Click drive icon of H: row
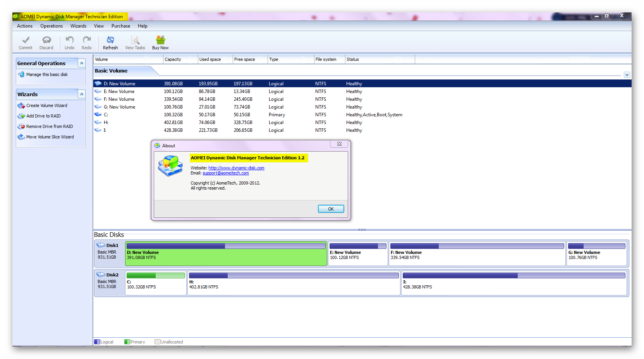Viewport: 644px width, 359px height. [98, 123]
